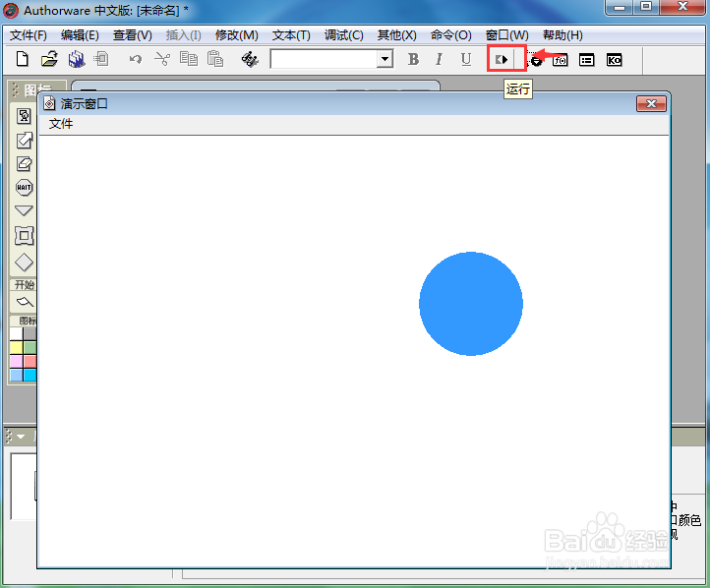Image resolution: width=710 pixels, height=588 pixels.
Task: Open the 文件(F) menu in the main menu bar
Action: click(x=29, y=34)
